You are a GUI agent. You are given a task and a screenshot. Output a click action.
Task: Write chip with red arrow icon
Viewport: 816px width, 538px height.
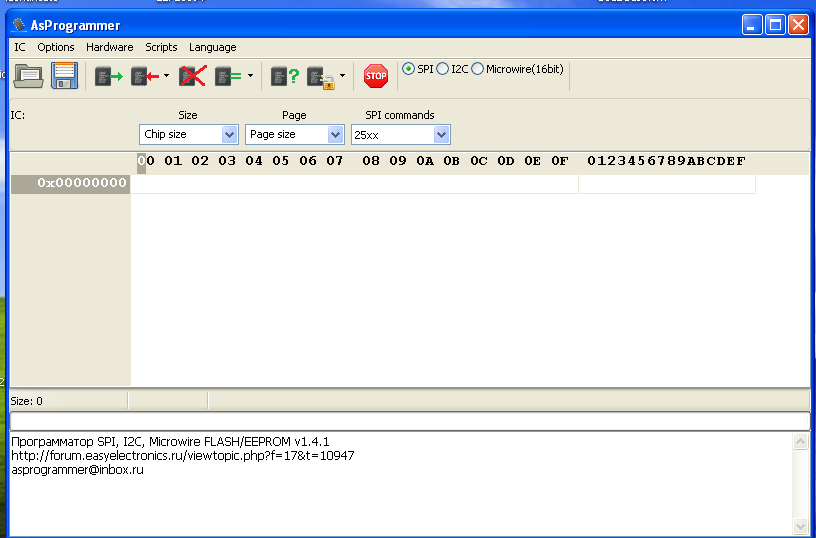coord(145,76)
